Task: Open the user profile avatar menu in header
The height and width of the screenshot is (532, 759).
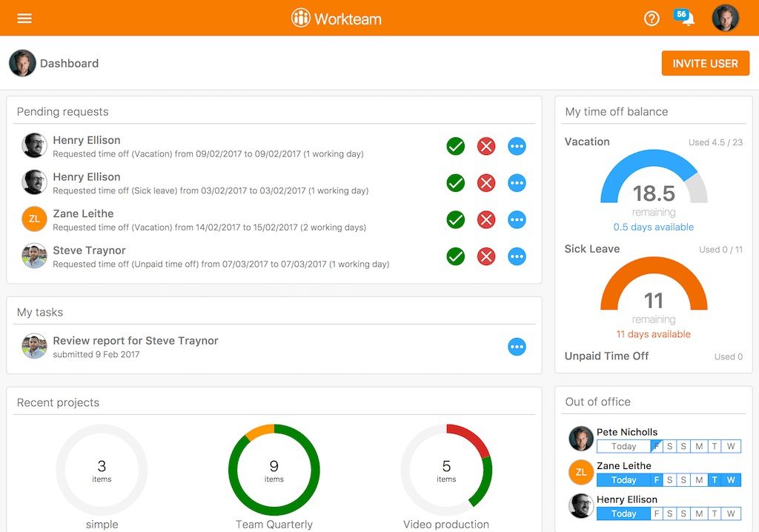Action: tap(725, 18)
